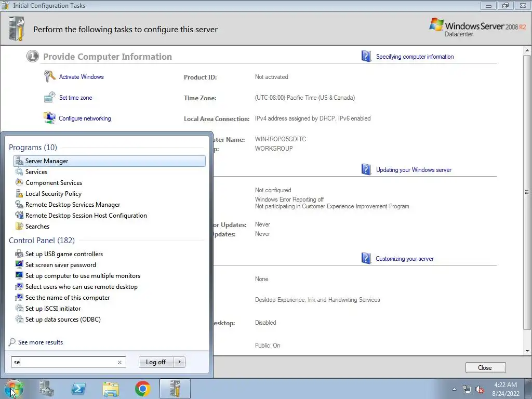Viewport: 532px width, 399px height.
Task: Clear the Start menu search text
Action: 120,362
